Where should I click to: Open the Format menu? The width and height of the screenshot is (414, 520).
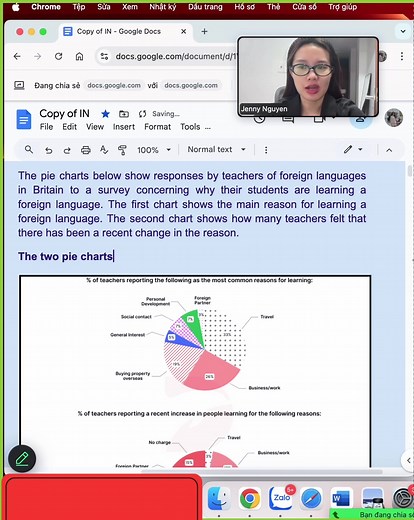[157, 127]
